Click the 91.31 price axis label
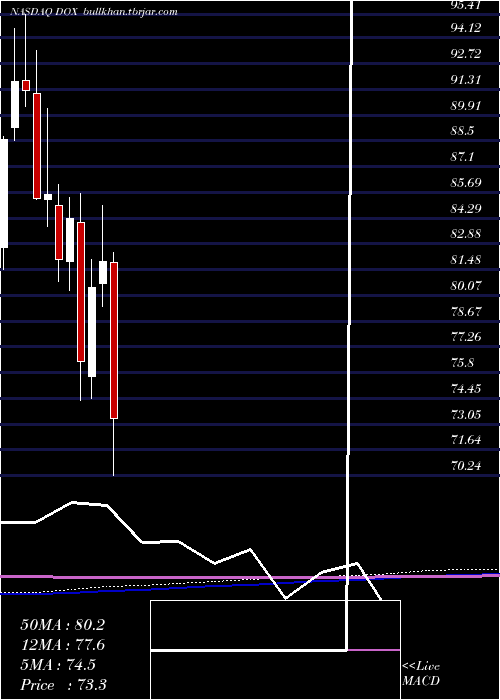This screenshot has height=700, width=500. [466, 80]
